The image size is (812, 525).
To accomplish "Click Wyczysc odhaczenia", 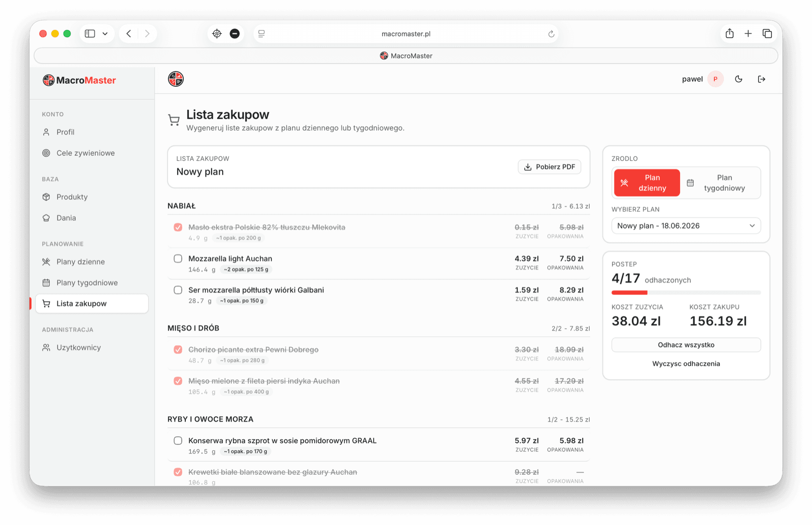I will click(x=686, y=364).
